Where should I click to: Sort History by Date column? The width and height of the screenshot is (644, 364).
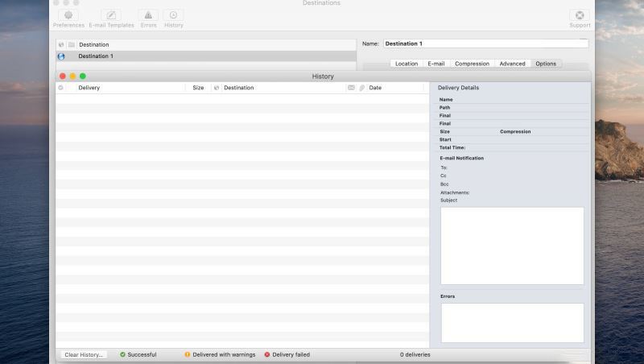pos(375,88)
